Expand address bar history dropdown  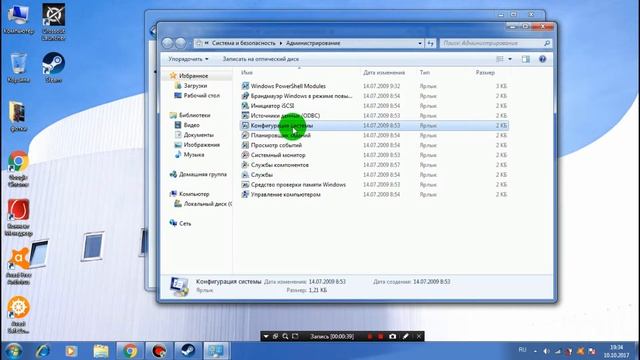[x=420, y=43]
